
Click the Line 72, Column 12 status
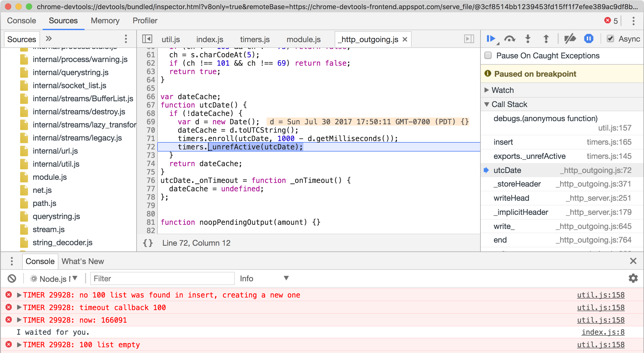[x=196, y=243]
